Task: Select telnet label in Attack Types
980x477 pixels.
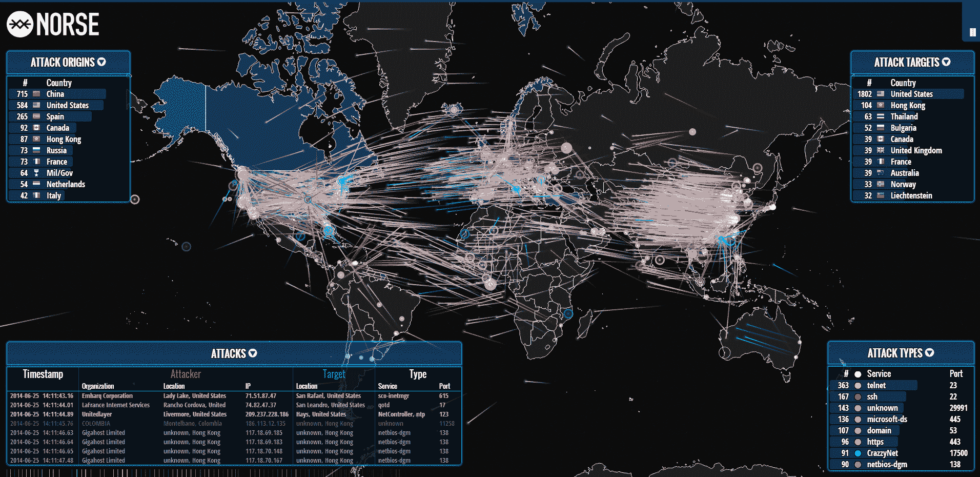Action: 876,385
